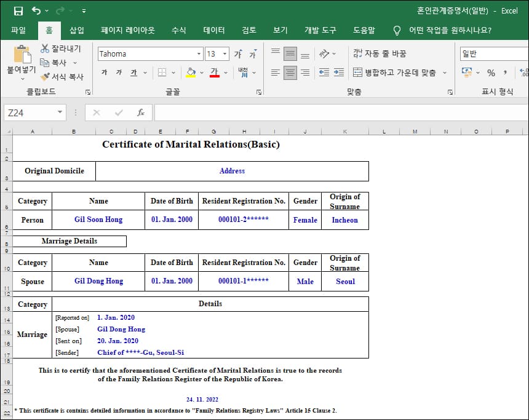Viewport: 529px width, 420px height.
Task: Open the font color palette arrow
Action: (226, 73)
